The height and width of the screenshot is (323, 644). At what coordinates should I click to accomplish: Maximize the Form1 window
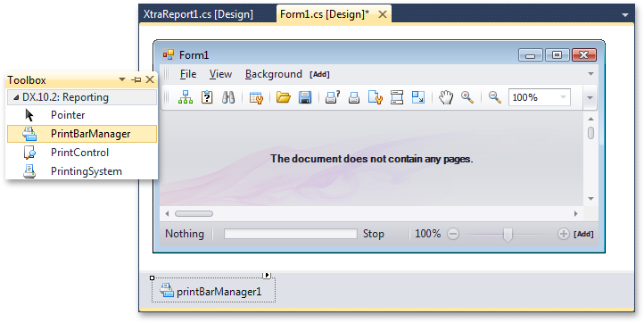click(x=557, y=54)
